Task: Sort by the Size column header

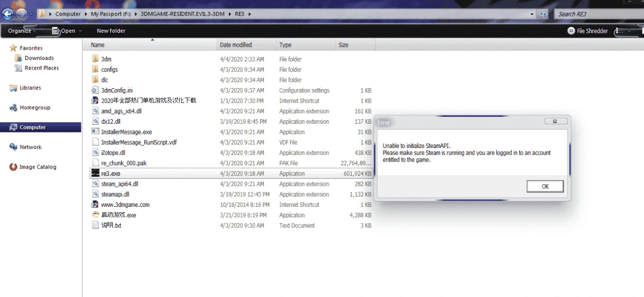Action: (355, 45)
